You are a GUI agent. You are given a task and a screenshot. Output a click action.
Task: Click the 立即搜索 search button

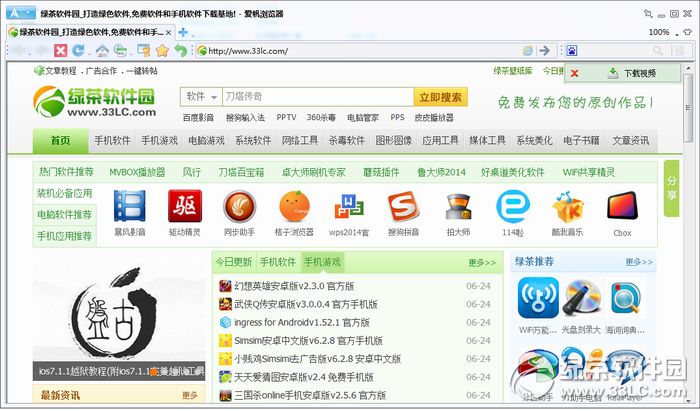pos(440,97)
